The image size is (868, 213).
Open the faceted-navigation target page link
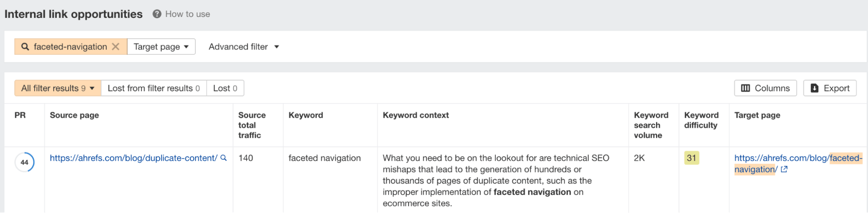[x=798, y=164]
